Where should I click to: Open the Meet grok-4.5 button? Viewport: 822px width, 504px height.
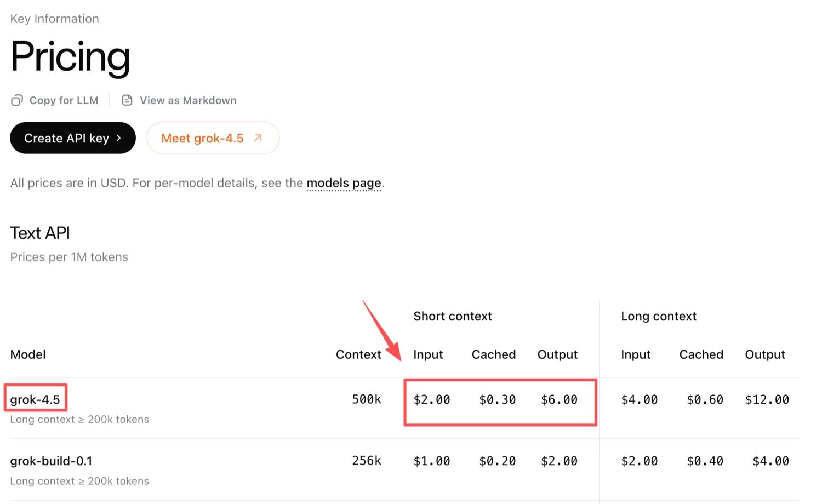tap(213, 138)
